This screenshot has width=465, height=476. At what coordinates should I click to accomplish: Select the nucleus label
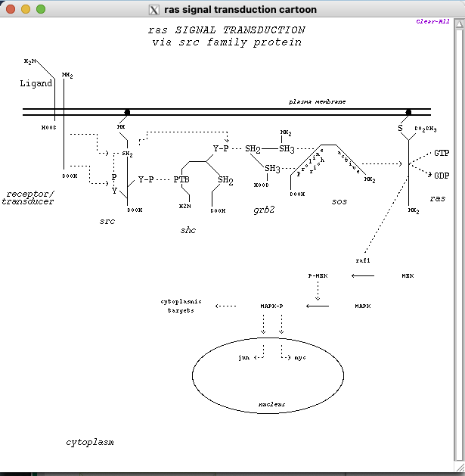pyautogui.click(x=271, y=404)
